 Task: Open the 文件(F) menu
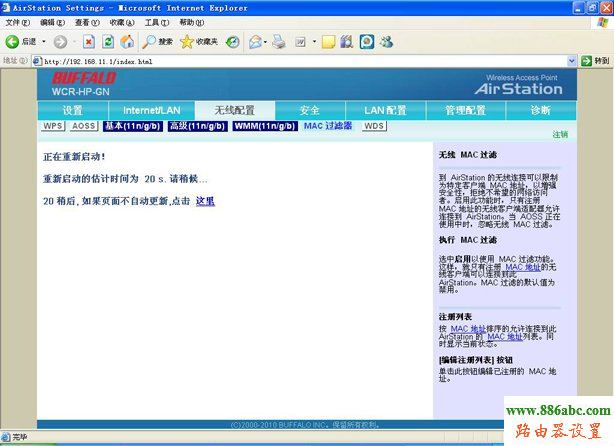point(18,22)
